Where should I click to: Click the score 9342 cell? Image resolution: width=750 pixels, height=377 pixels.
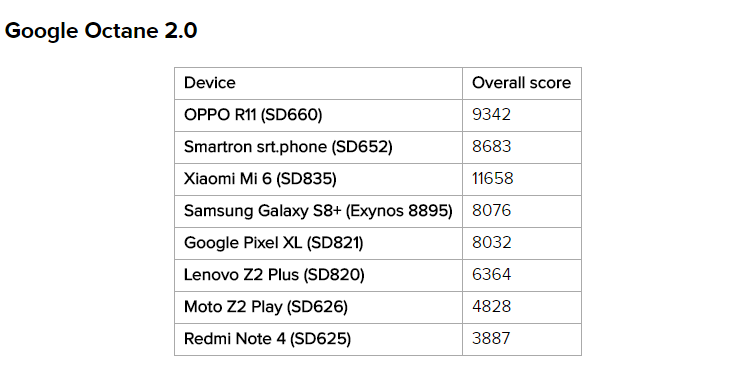coord(522,115)
